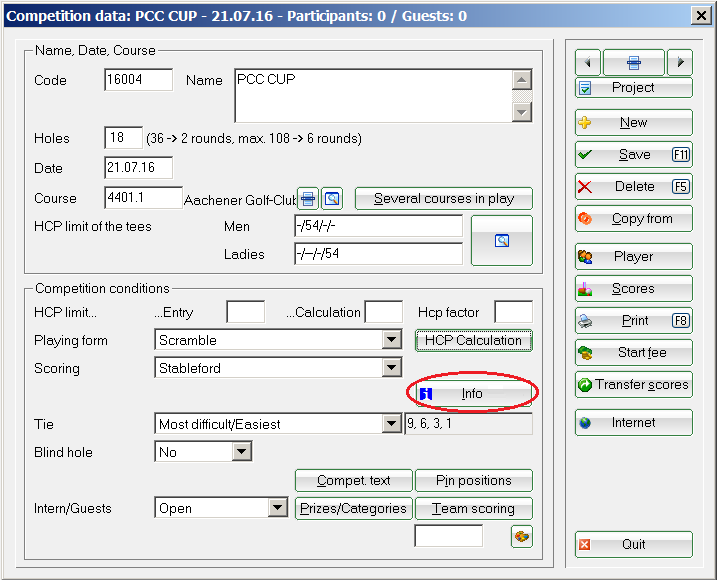This screenshot has width=717, height=580.
Task: Open the HCP tee limit lookup button
Action: tap(502, 240)
